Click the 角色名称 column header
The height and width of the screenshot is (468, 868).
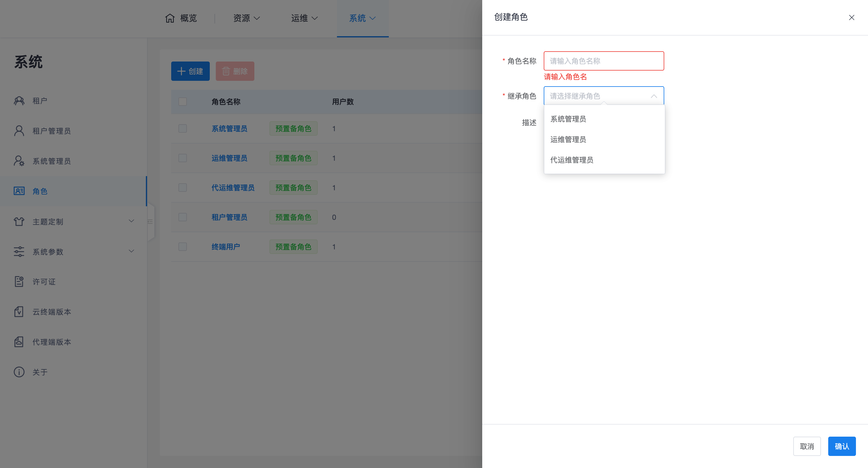[226, 102]
